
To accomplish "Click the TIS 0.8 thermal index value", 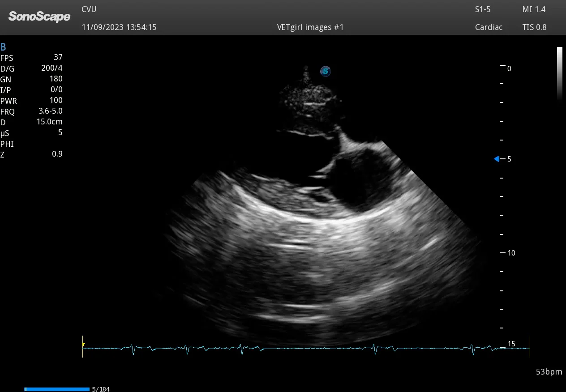I will (534, 27).
